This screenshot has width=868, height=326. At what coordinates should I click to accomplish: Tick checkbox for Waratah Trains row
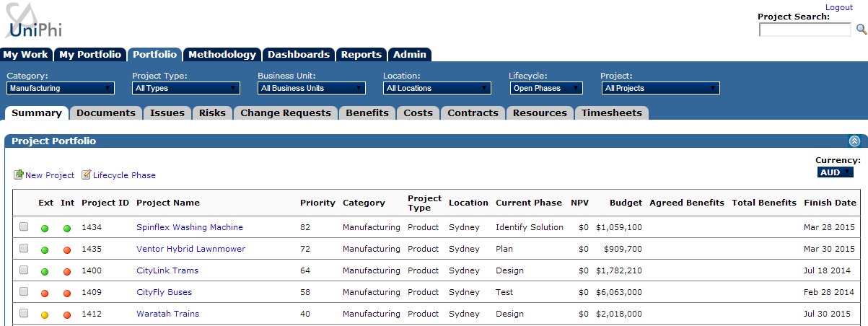24,314
